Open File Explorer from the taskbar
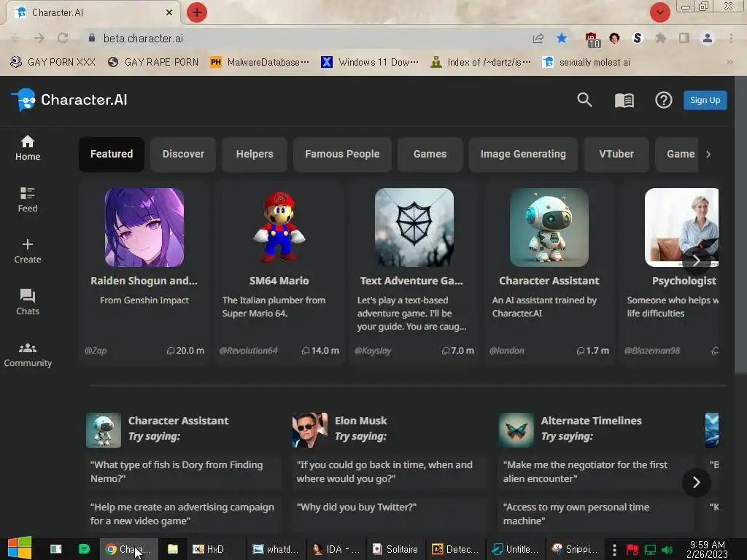Image resolution: width=747 pixels, height=560 pixels. tap(172, 549)
